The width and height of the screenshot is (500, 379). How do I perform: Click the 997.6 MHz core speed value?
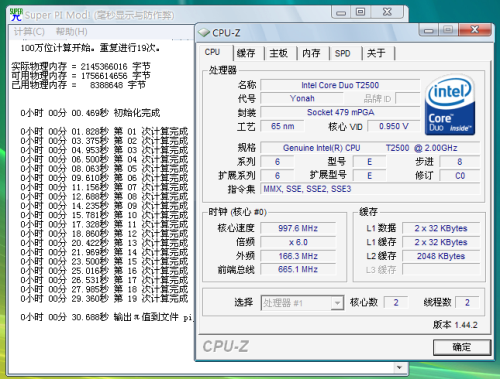(x=298, y=228)
